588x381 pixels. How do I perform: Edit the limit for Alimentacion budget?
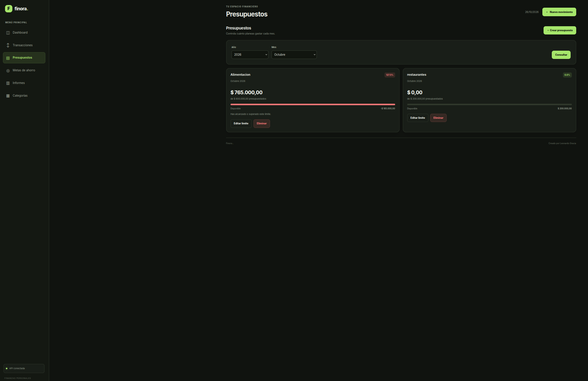(241, 123)
